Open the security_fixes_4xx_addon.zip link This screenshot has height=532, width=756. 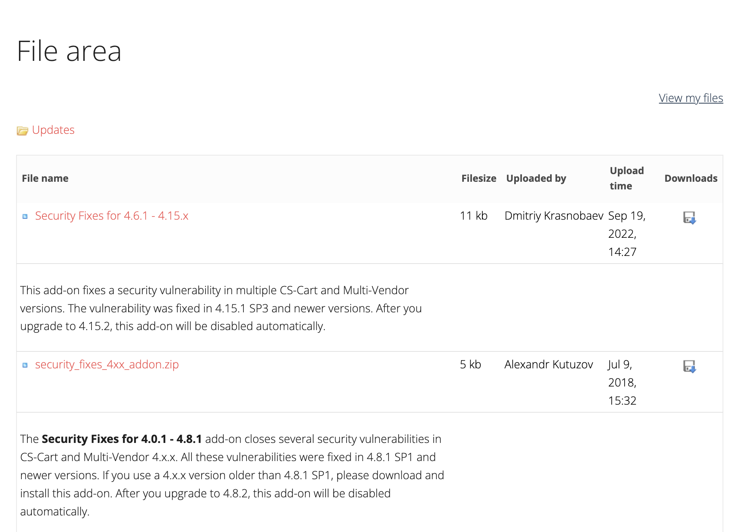107,364
